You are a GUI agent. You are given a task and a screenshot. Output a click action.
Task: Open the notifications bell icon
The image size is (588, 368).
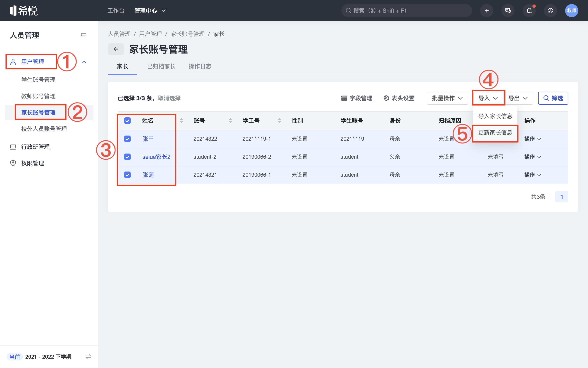[529, 10]
